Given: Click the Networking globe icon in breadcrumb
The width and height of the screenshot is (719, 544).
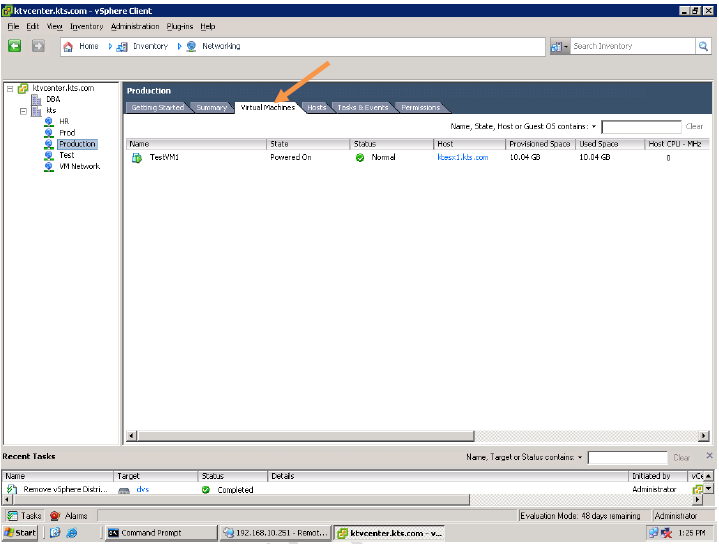Looking at the screenshot, I should pos(191,46).
